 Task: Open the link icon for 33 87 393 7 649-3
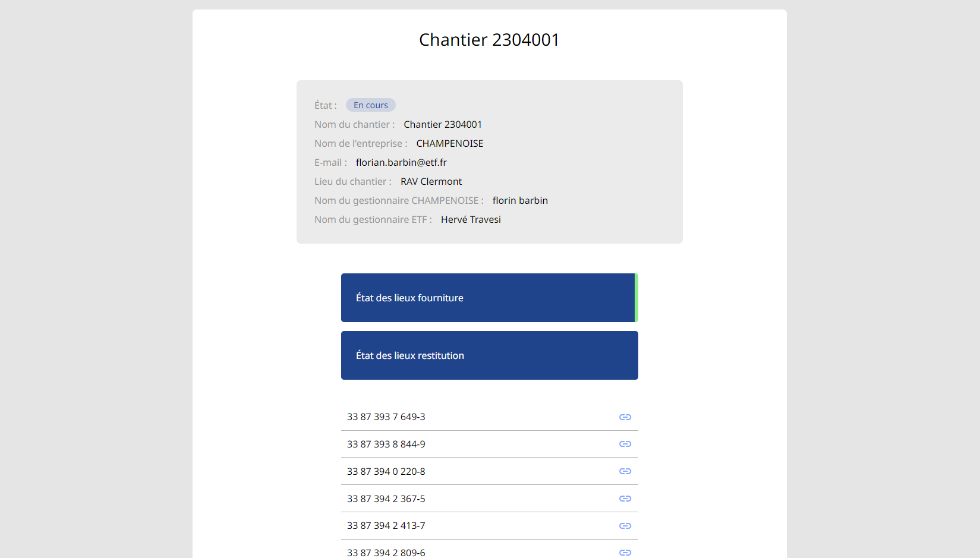pos(625,417)
